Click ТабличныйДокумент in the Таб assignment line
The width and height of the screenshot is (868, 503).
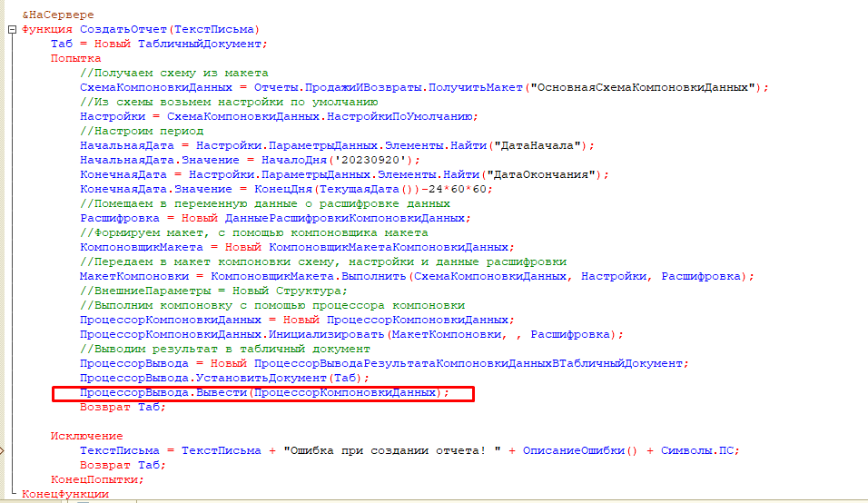click(199, 44)
